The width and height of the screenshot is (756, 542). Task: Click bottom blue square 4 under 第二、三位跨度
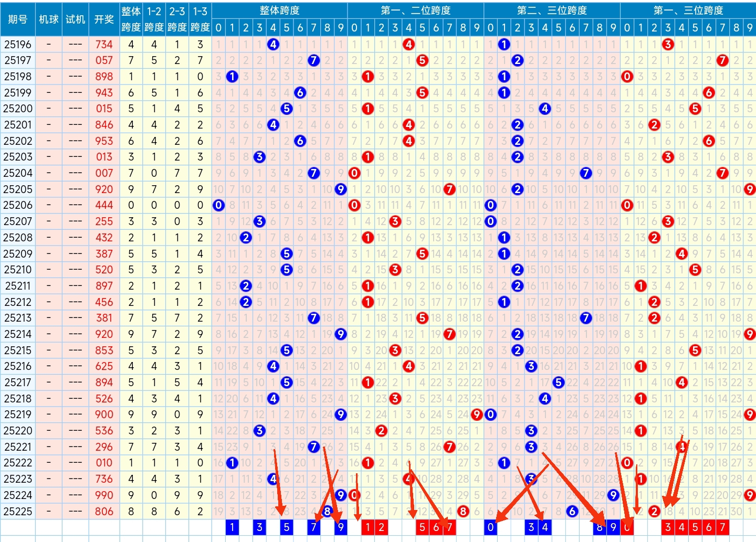545,527
